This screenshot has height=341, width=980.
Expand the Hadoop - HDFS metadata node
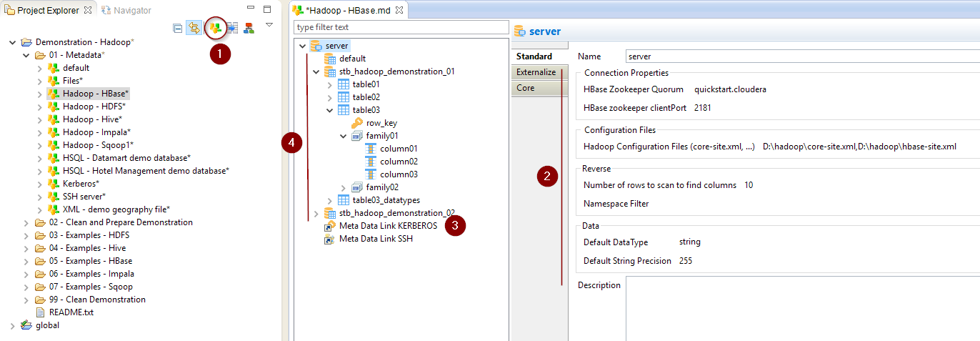[x=39, y=107]
